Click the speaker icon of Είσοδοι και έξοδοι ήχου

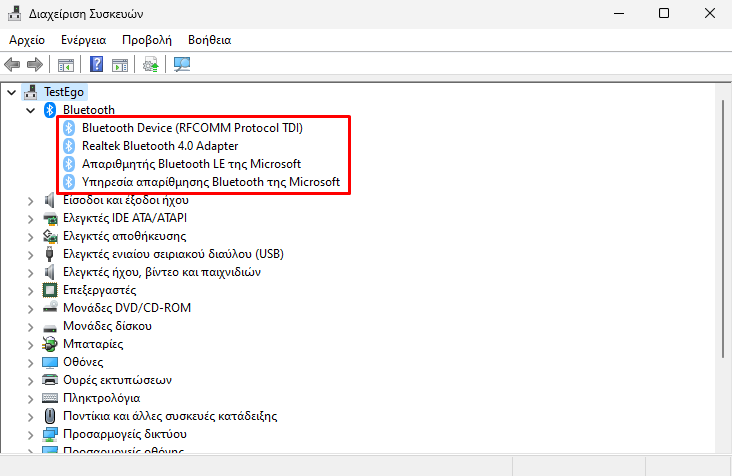49,200
